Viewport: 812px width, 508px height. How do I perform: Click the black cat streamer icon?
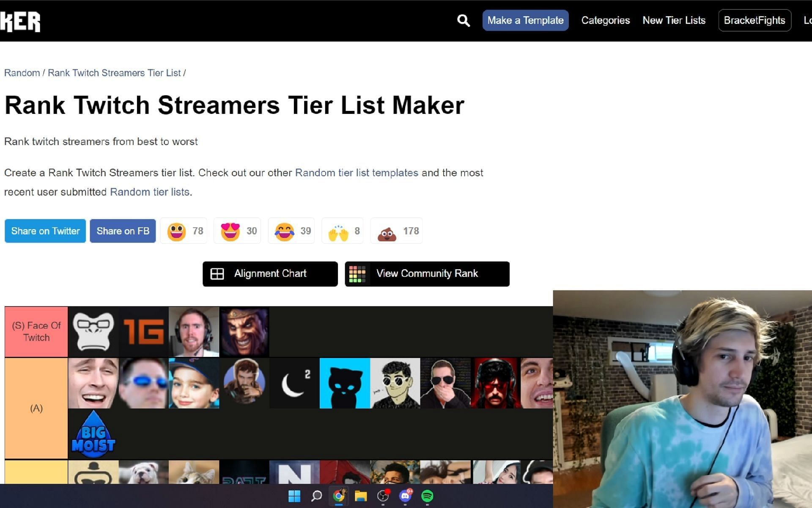point(345,383)
